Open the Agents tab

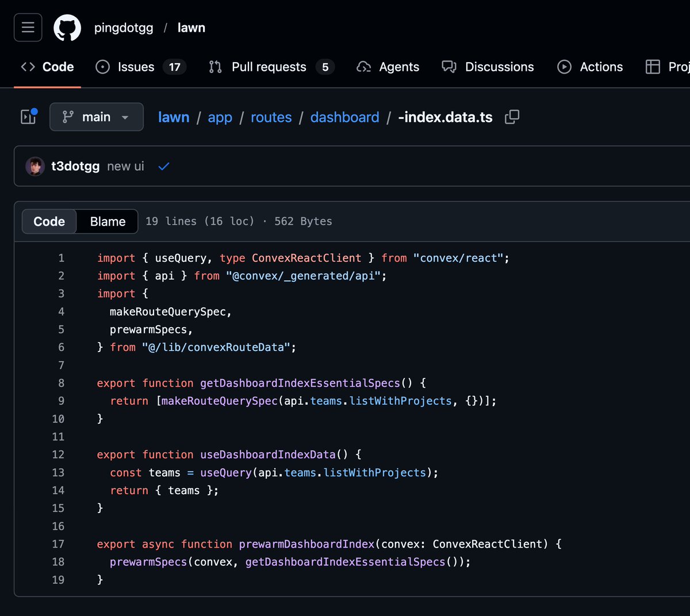click(388, 67)
